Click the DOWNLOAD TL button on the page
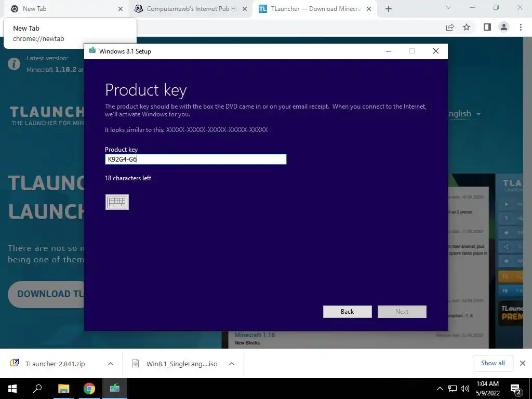532x399 pixels. (x=46, y=294)
